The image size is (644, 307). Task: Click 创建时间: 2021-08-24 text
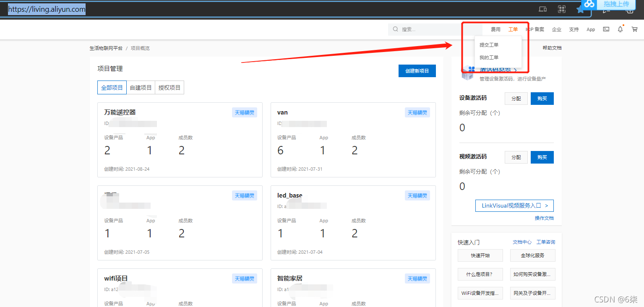tap(127, 169)
